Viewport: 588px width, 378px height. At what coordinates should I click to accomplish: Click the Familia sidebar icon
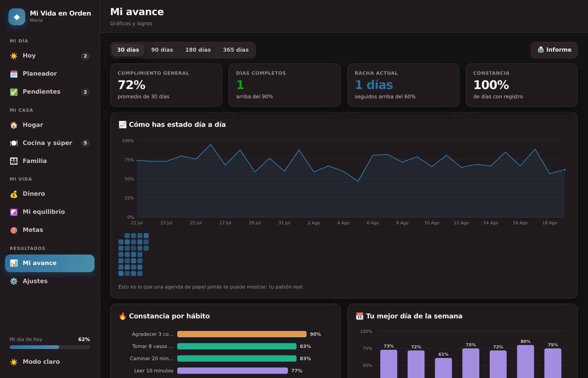pyautogui.click(x=14, y=161)
